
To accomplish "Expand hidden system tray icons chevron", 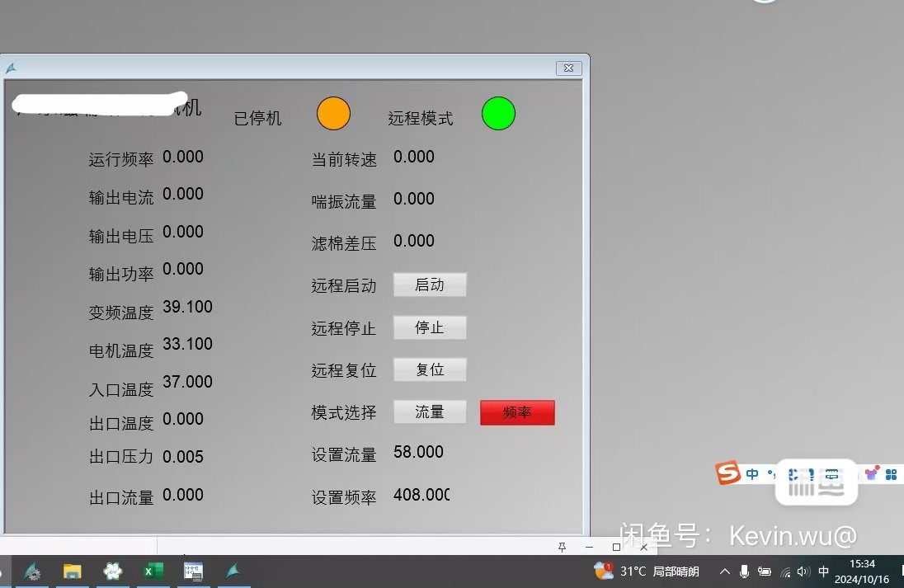I will click(724, 572).
